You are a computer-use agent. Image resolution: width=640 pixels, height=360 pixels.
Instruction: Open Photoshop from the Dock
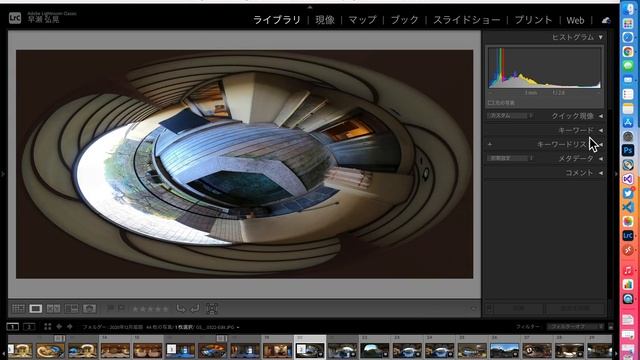coord(628,150)
